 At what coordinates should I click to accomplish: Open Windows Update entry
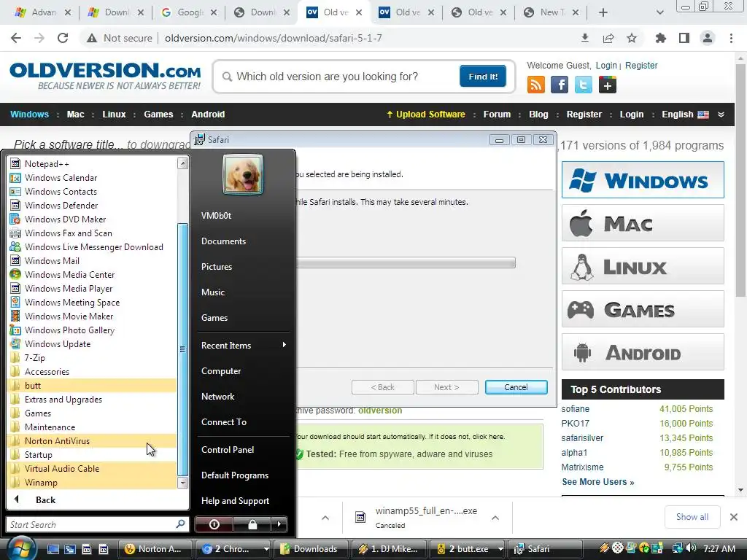(x=58, y=344)
